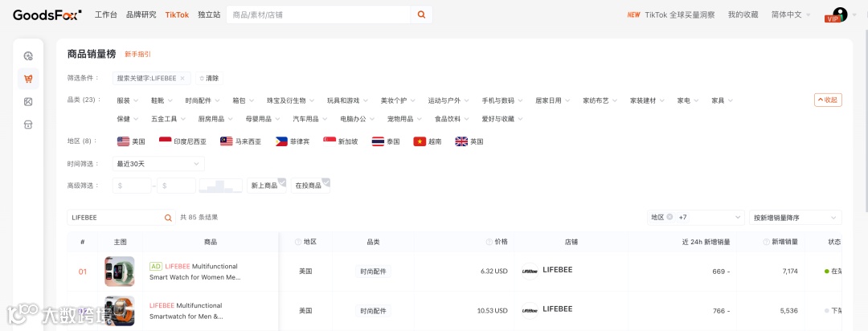The height and width of the screenshot is (331, 868).
Task: Click the 收起 collapse button
Action: tap(828, 100)
